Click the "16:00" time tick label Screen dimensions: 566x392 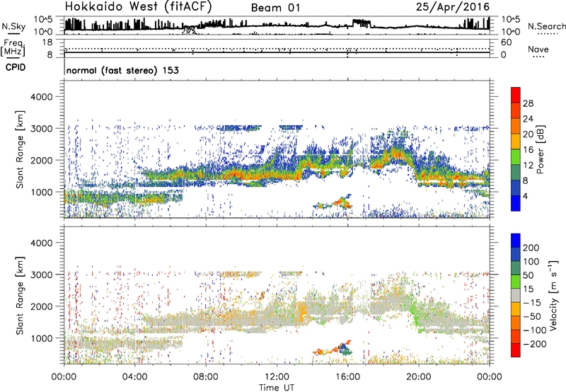pyautogui.click(x=347, y=377)
